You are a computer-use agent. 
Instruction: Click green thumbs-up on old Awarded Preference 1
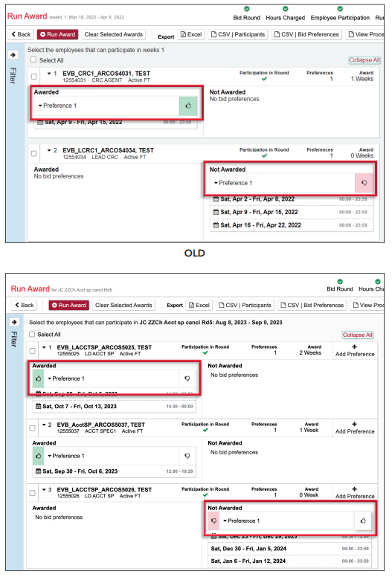click(x=188, y=106)
